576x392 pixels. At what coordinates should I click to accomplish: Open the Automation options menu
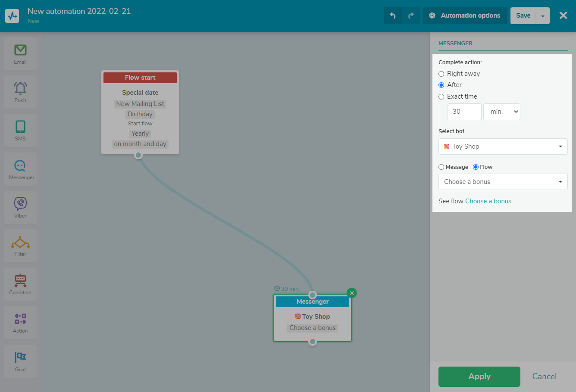pos(465,15)
